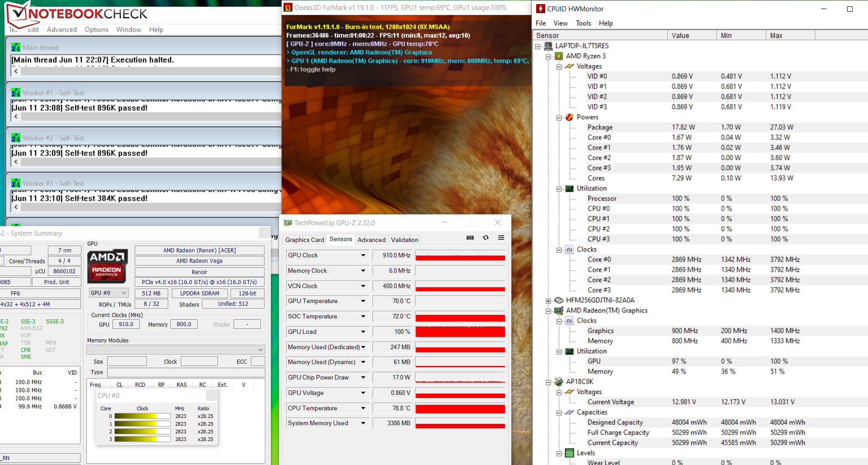Viewport: 868px width, 465px height.
Task: Click the AMD Radeon(TM) Graphics card icon
Action: (559, 310)
